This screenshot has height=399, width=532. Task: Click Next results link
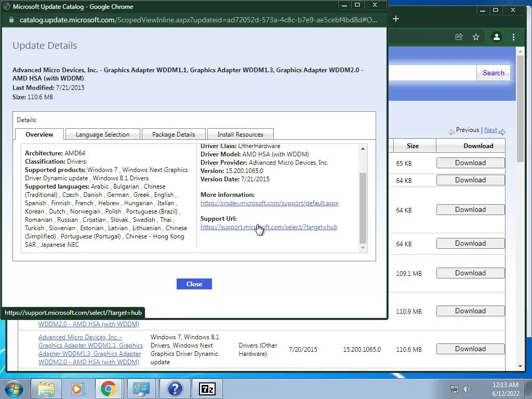pyautogui.click(x=490, y=129)
